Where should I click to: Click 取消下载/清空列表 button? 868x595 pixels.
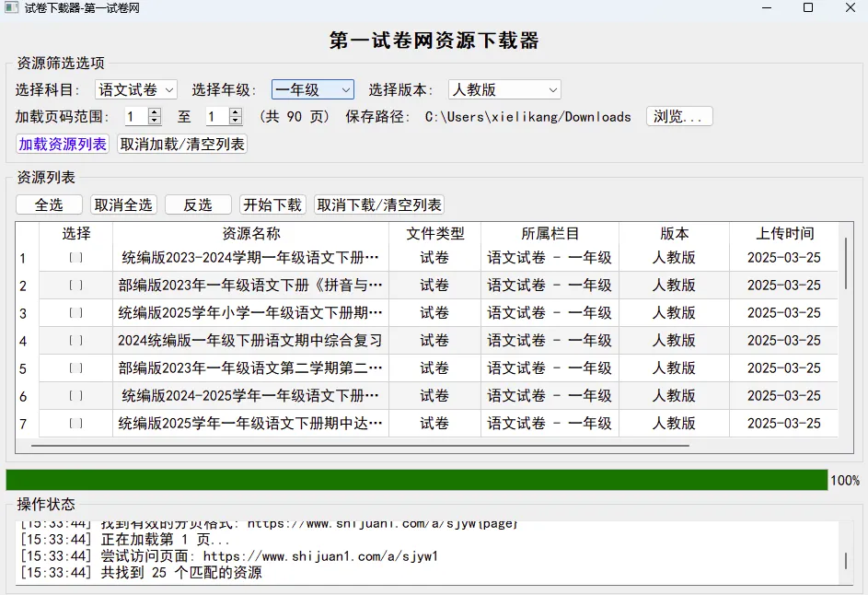(379, 205)
